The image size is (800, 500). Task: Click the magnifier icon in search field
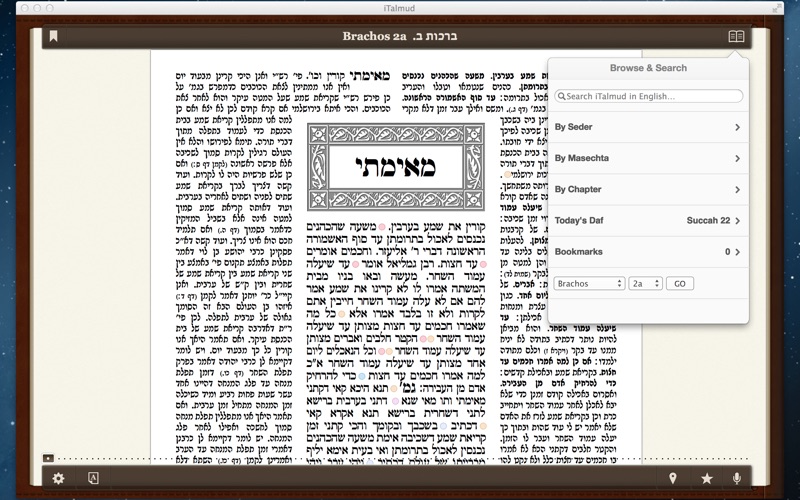click(x=561, y=96)
